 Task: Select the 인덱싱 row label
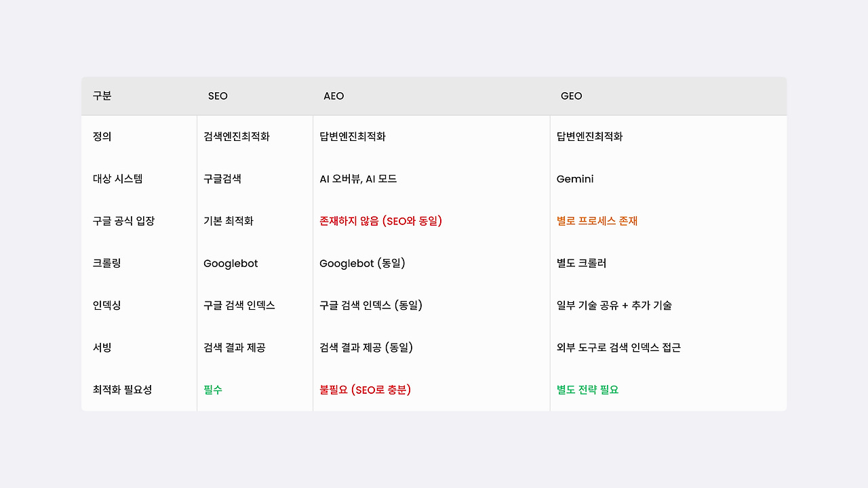(x=106, y=305)
